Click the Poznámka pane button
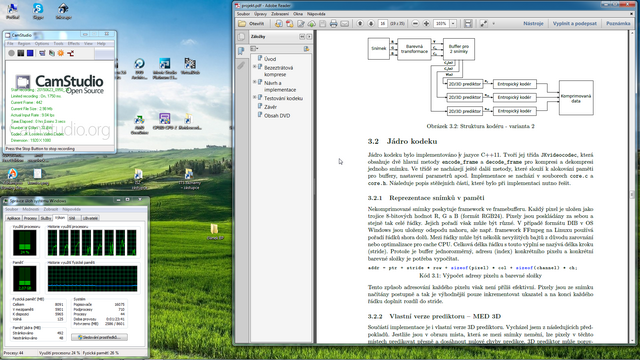 (x=618, y=24)
